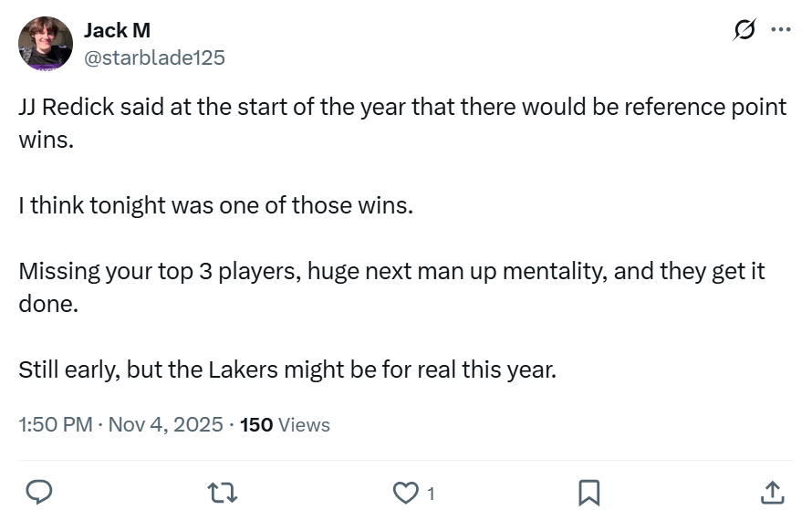812x510 pixels.
Task: Visit the @starblade125 handle link
Action: click(154, 57)
